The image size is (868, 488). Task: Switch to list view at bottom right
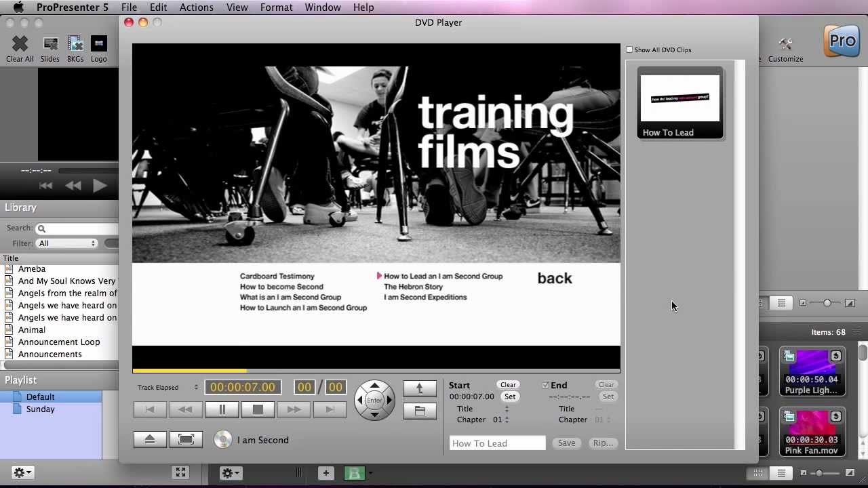tap(781, 473)
